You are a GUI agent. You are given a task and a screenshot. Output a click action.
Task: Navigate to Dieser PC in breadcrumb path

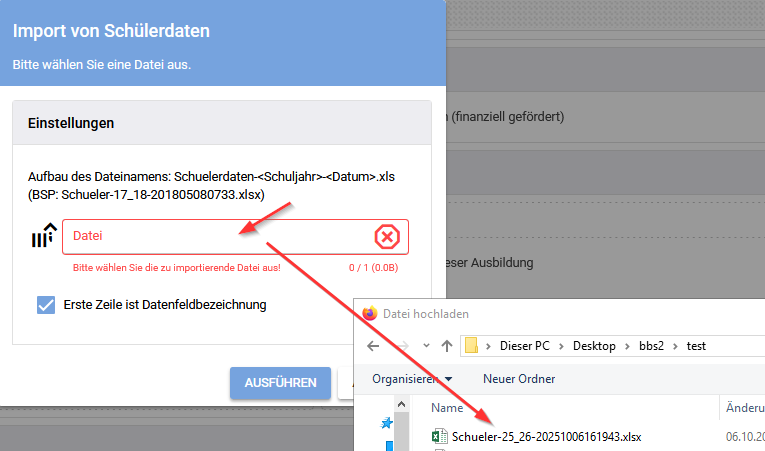point(524,346)
